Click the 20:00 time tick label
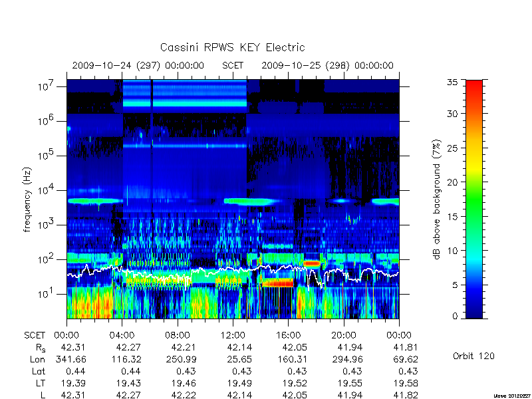 [344, 335]
